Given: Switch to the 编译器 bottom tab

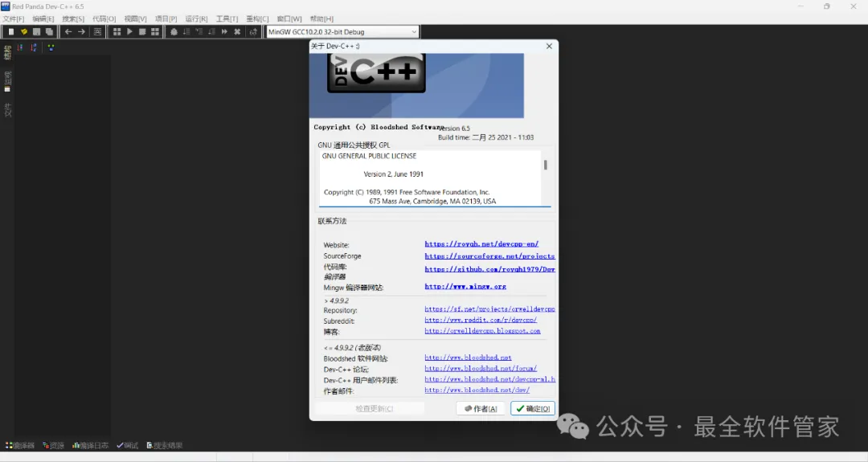Looking at the screenshot, I should pyautogui.click(x=20, y=445).
